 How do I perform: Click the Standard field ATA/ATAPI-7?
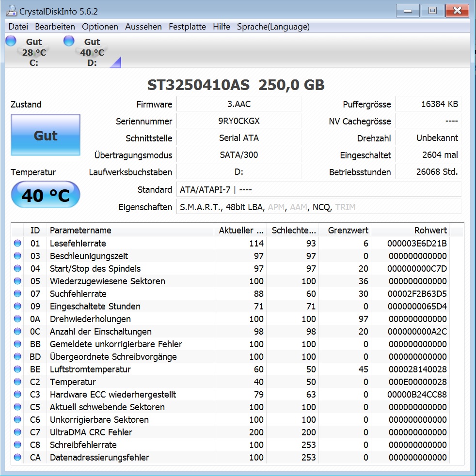(319, 190)
